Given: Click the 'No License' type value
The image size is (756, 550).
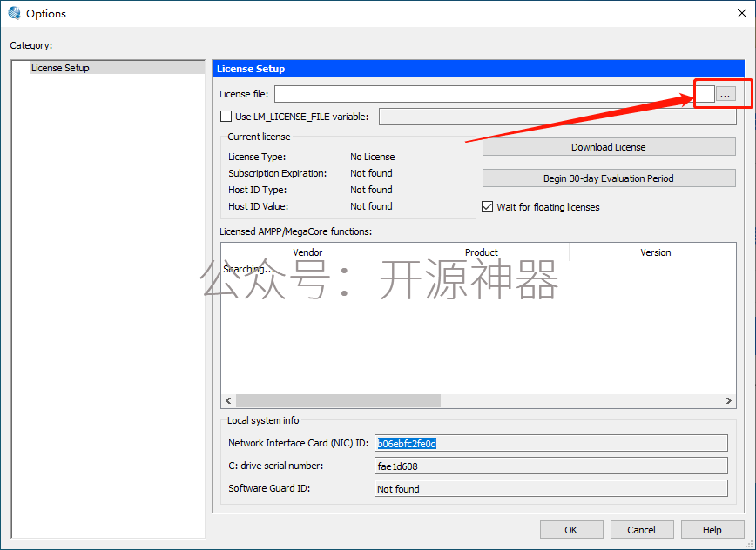Looking at the screenshot, I should pyautogui.click(x=372, y=157).
